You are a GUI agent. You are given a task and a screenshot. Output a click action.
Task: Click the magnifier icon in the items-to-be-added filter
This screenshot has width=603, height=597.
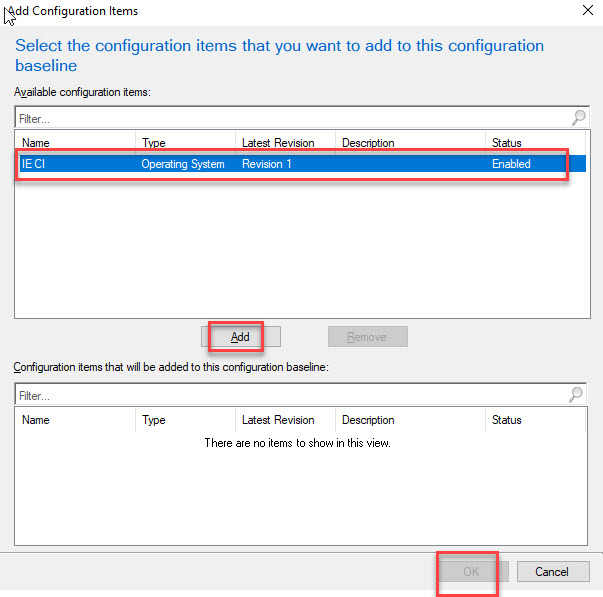[x=577, y=395]
